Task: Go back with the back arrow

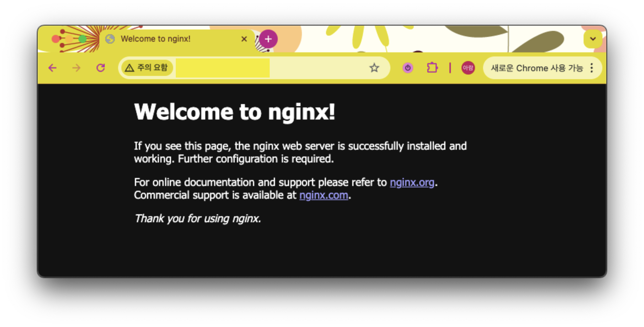Action: [52, 68]
